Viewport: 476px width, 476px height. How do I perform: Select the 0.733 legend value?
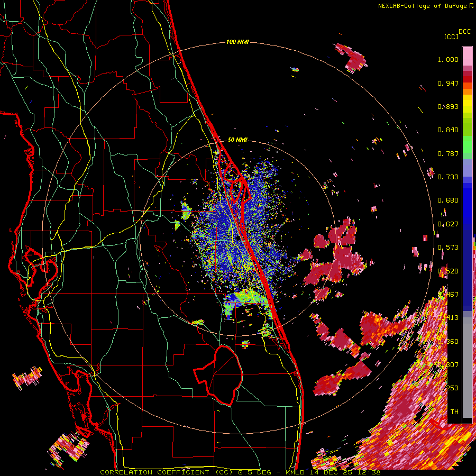(448, 177)
